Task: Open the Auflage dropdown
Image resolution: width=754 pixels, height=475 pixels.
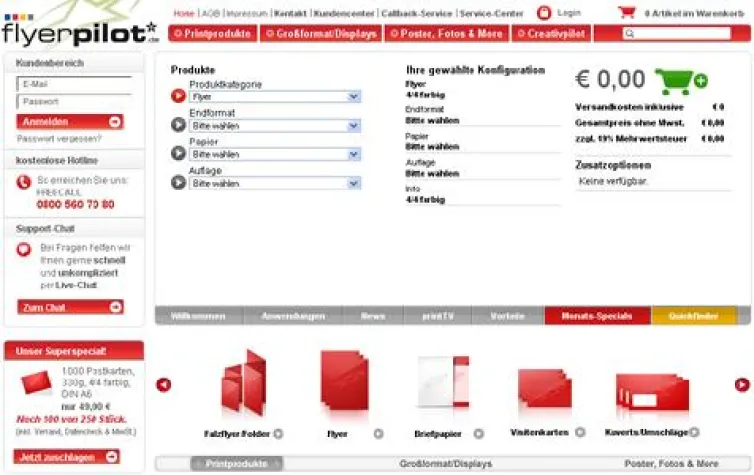Action: 275,183
